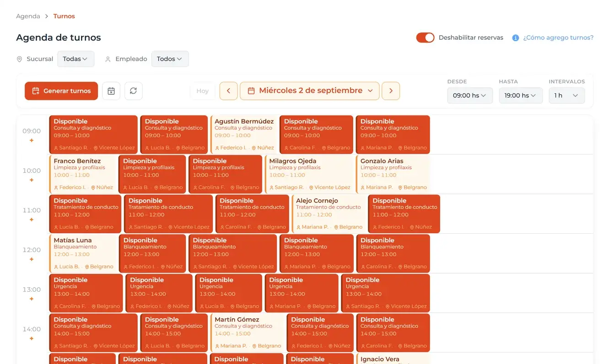The width and height of the screenshot is (604, 364).
Task: Open the Intervalos 1 h dropdown
Action: coord(567,96)
